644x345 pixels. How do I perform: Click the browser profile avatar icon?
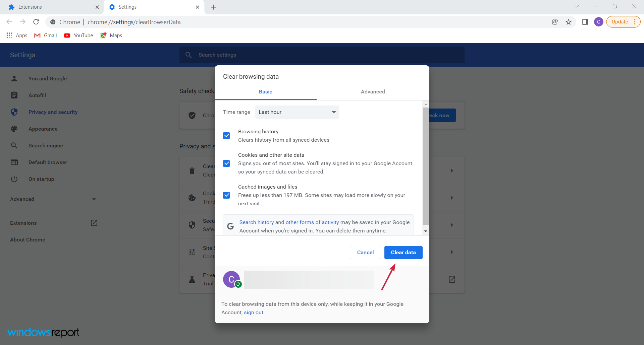pyautogui.click(x=599, y=22)
